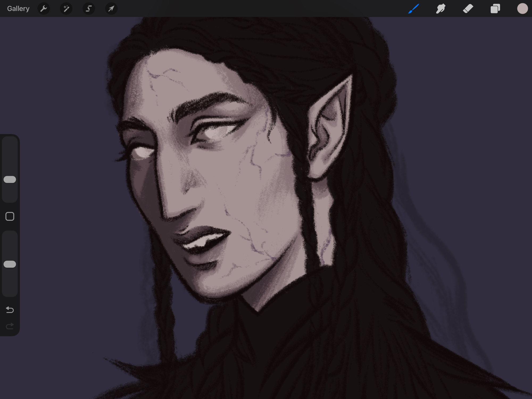Undo the last stroke
The height and width of the screenshot is (399, 532).
pyautogui.click(x=10, y=310)
